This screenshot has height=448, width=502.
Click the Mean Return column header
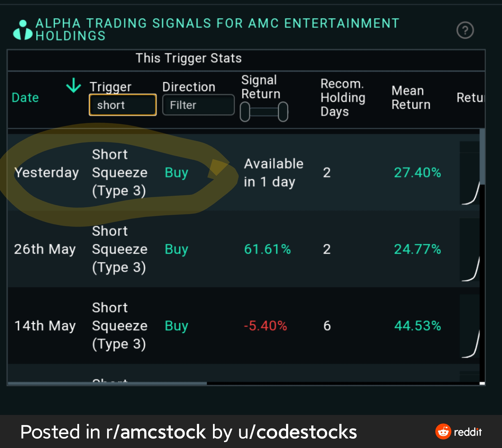[x=411, y=97]
